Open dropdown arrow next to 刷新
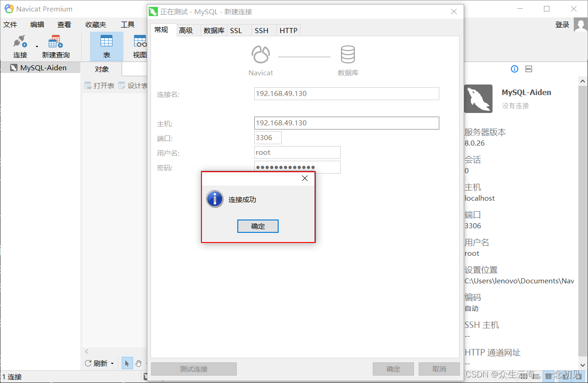Image resolution: width=588 pixels, height=383 pixels. (112, 364)
